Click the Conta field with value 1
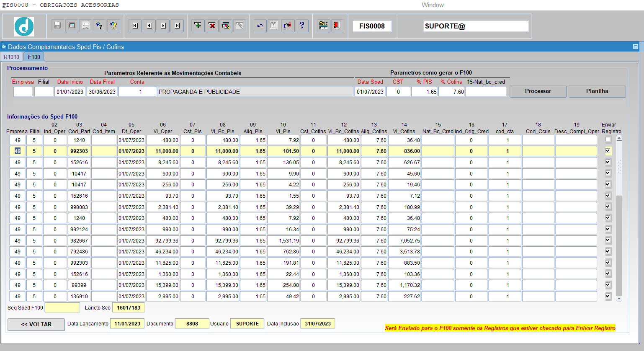The image size is (644, 351). click(x=138, y=92)
